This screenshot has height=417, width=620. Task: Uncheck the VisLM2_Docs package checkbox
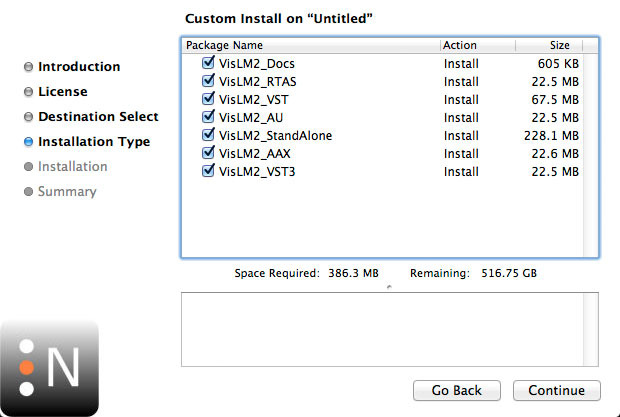[x=208, y=63]
